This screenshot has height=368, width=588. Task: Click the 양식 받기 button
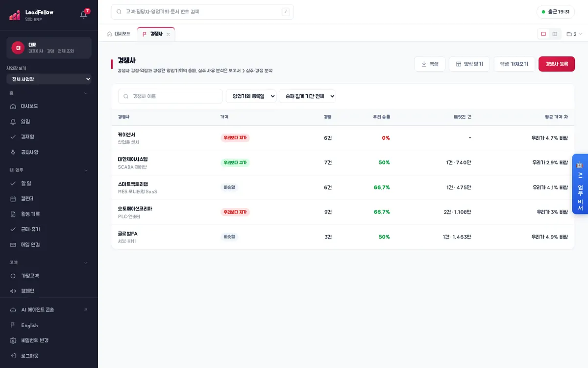point(469,64)
